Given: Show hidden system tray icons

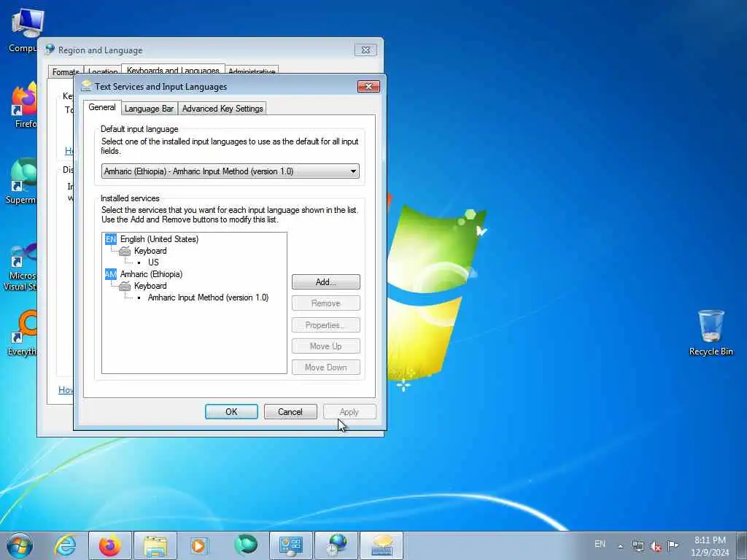Looking at the screenshot, I should tap(620, 546).
